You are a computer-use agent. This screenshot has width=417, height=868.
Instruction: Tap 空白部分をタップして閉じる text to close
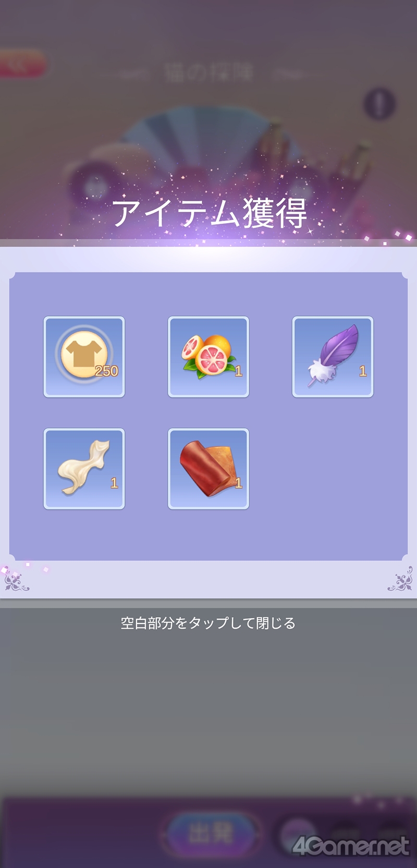click(208, 623)
